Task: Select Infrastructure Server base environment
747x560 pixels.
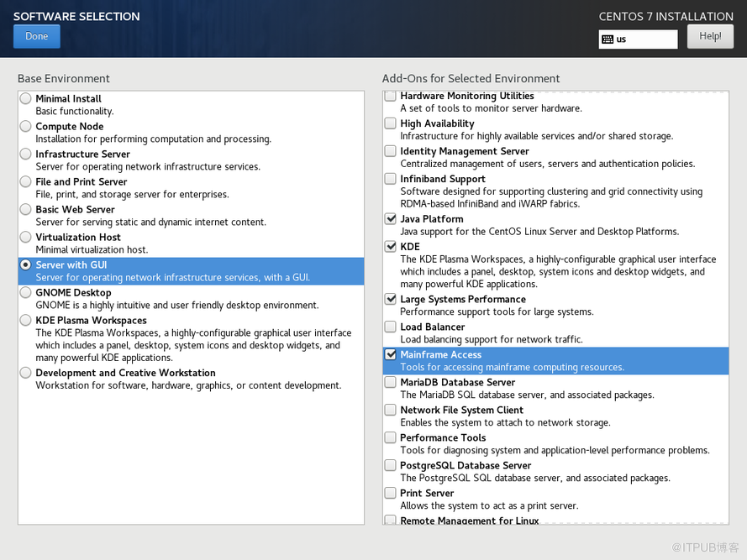Action: coord(26,154)
